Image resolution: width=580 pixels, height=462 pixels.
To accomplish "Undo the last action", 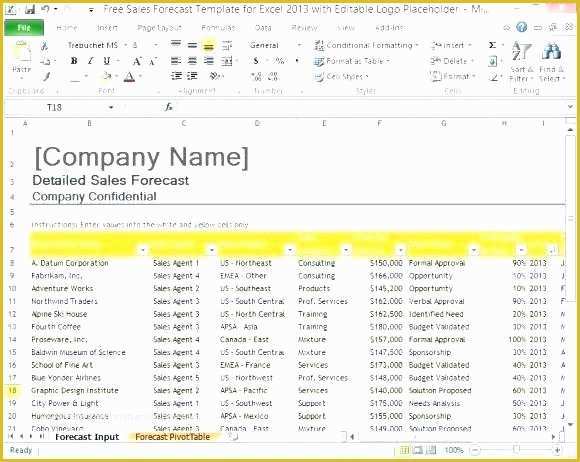I will [x=45, y=9].
